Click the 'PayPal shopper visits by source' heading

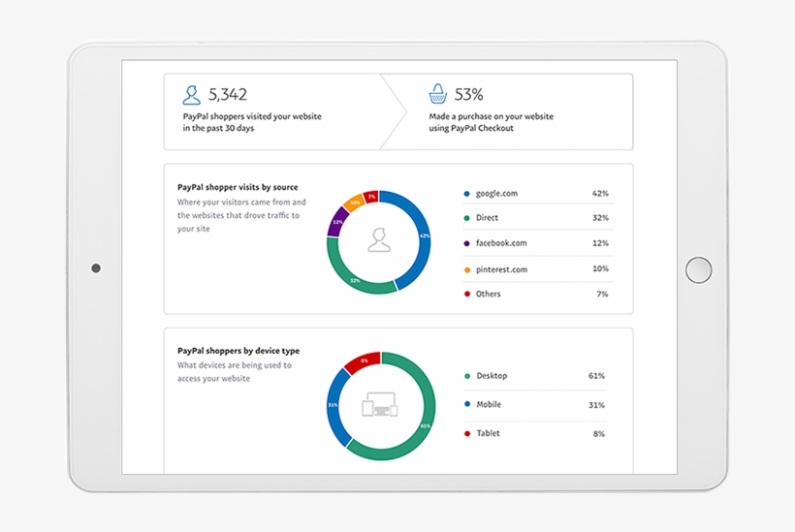coord(238,187)
